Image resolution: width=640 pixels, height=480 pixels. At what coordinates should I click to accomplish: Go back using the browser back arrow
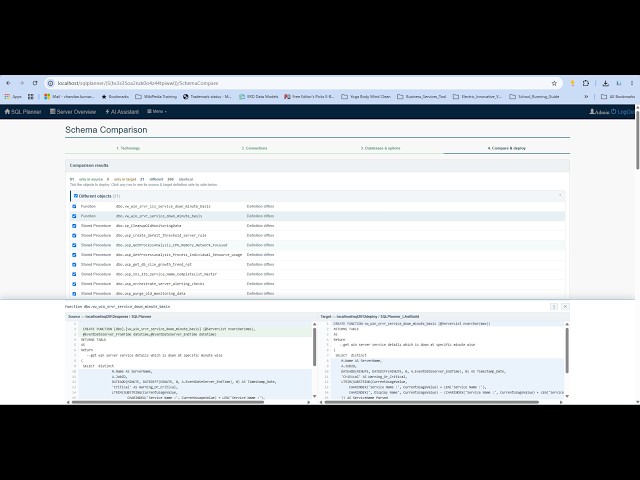click(x=8, y=83)
